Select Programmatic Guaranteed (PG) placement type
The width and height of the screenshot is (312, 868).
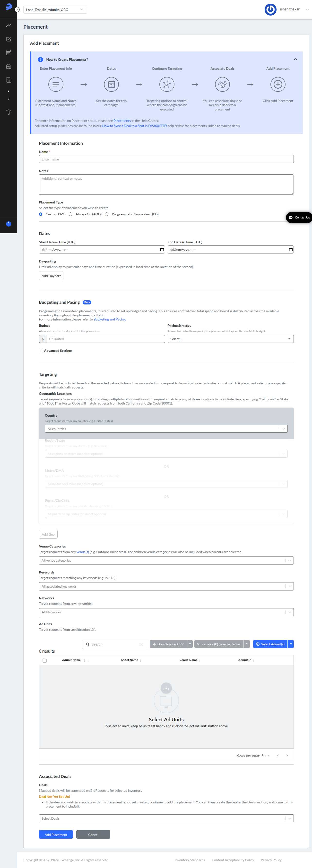tap(107, 214)
